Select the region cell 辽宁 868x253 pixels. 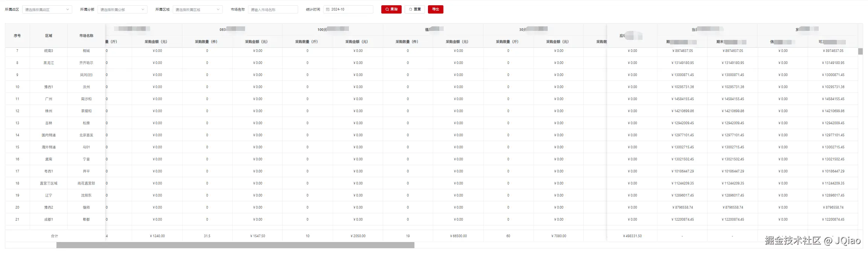pyautogui.click(x=49, y=195)
